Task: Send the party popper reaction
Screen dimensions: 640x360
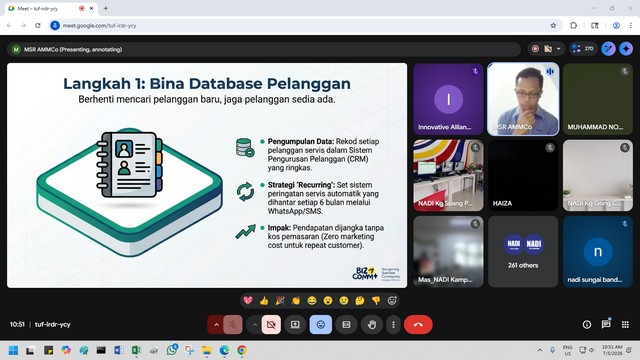Action: click(280, 301)
